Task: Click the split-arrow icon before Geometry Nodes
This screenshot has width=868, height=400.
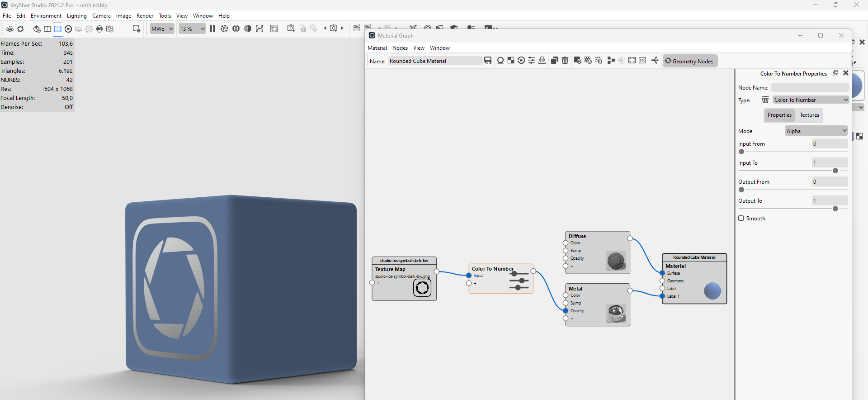Action: [x=655, y=61]
